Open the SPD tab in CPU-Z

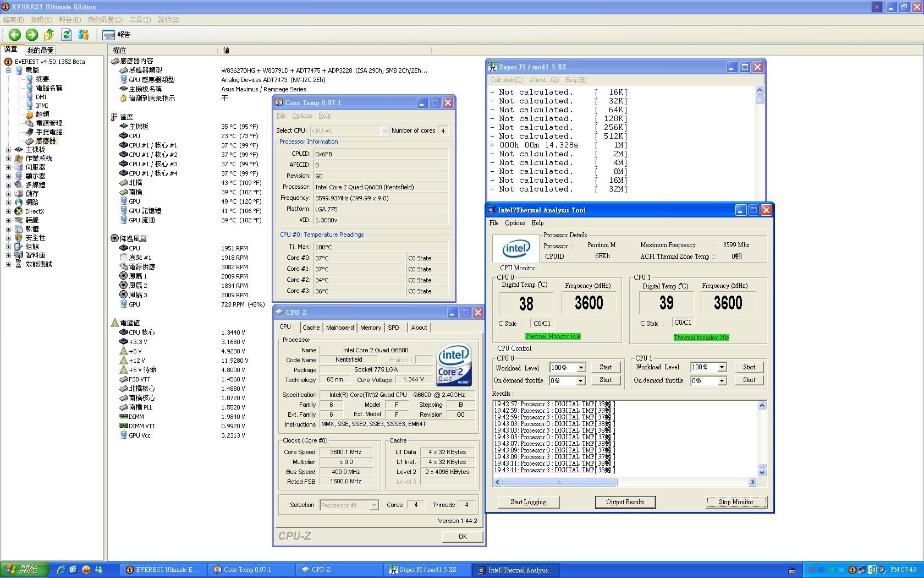[x=393, y=328]
